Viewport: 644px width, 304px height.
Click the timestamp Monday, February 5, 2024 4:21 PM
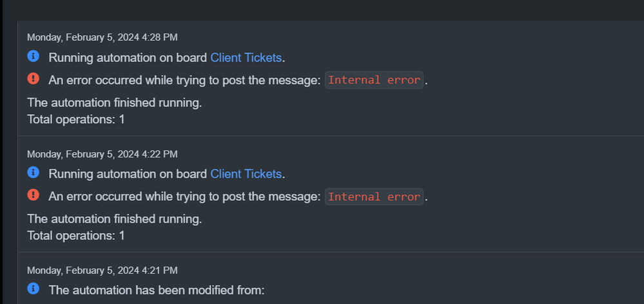(x=102, y=270)
